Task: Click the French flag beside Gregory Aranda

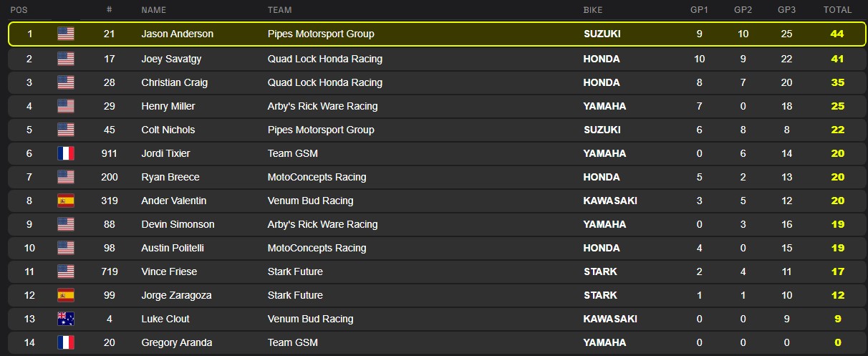Action: [x=66, y=342]
